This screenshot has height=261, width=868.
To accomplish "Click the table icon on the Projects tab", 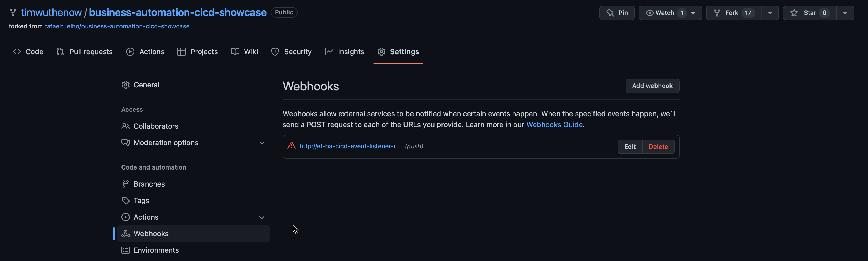I will [x=181, y=51].
